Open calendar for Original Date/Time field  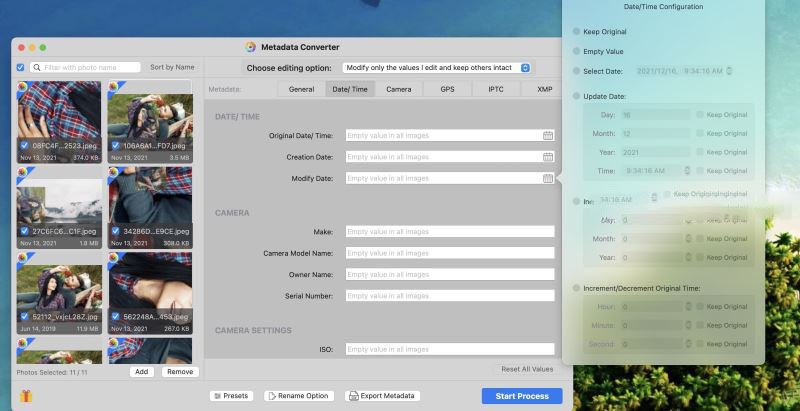pos(547,136)
